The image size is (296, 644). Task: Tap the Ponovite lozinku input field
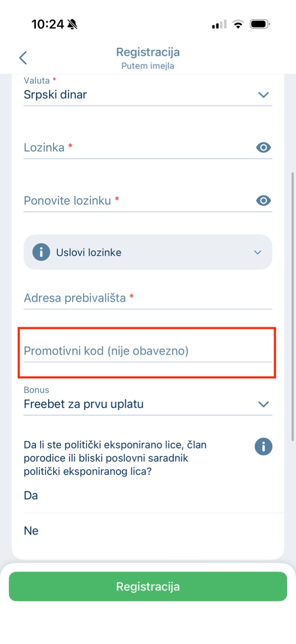pyautogui.click(x=133, y=200)
